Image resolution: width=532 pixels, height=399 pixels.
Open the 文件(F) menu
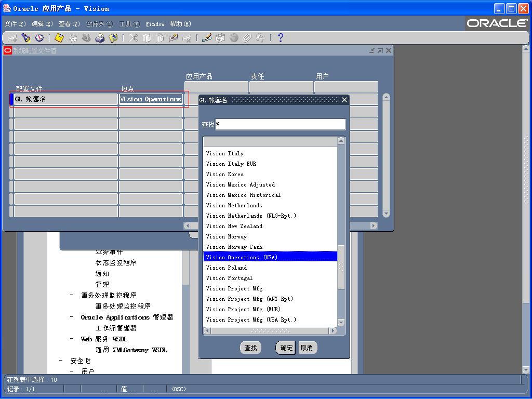click(x=15, y=24)
